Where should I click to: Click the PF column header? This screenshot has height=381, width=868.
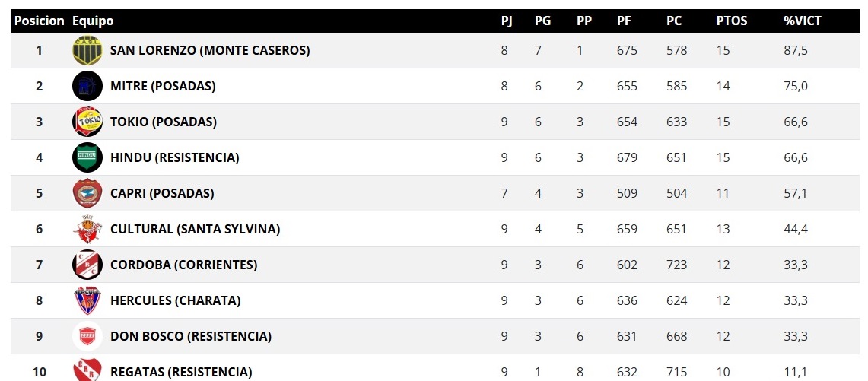[x=624, y=21]
